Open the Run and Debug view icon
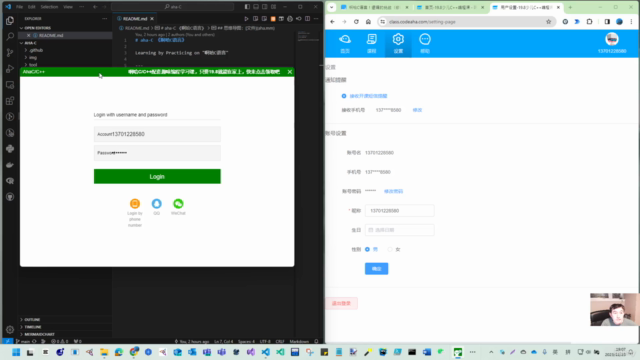The image size is (640, 360). (x=10, y=69)
